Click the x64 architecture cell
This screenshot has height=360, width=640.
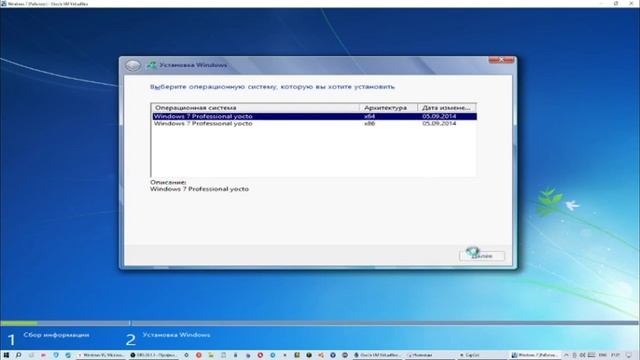tap(369, 116)
